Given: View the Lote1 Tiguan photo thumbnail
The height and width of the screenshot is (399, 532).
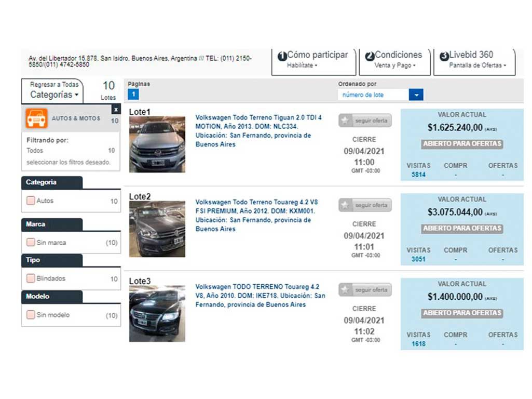Looking at the screenshot, I should pos(157,144).
